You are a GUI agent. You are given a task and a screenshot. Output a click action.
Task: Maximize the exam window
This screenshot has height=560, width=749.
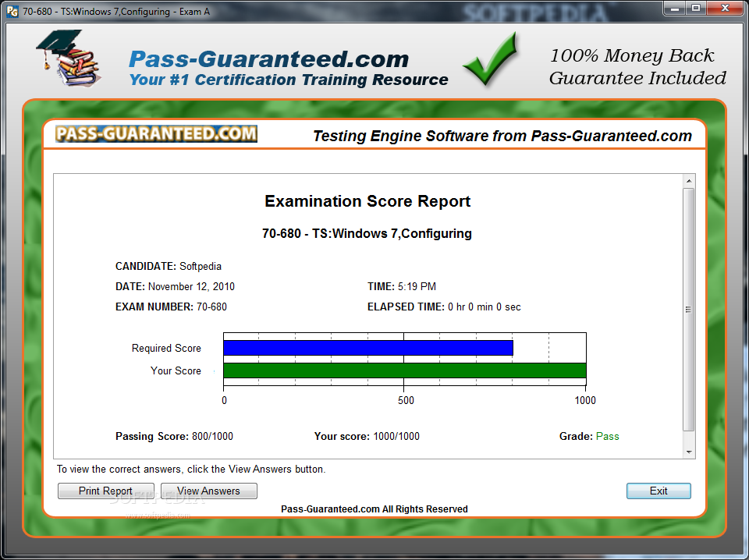pyautogui.click(x=696, y=8)
